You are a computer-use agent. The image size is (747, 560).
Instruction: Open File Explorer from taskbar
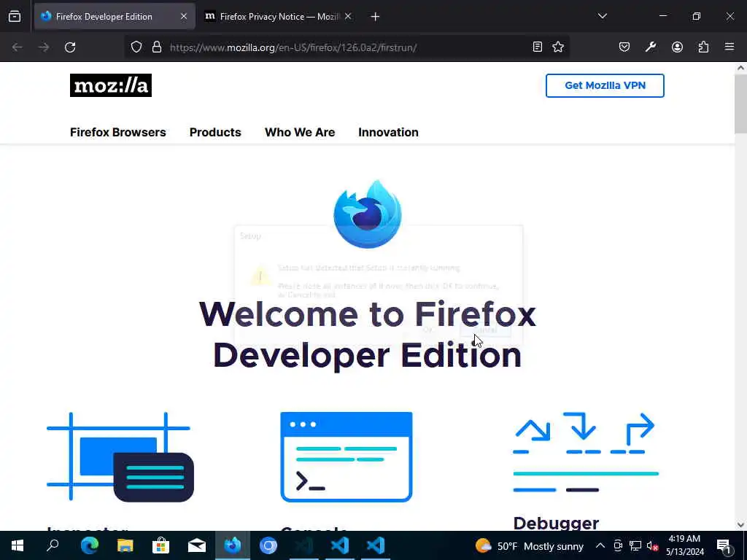coord(125,545)
